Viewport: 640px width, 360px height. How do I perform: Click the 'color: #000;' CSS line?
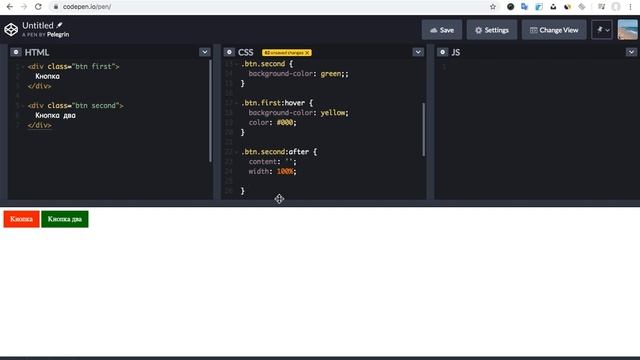273,122
